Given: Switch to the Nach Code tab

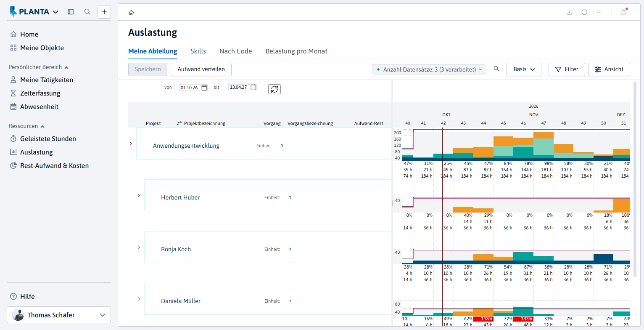Looking at the screenshot, I should pos(236,51).
